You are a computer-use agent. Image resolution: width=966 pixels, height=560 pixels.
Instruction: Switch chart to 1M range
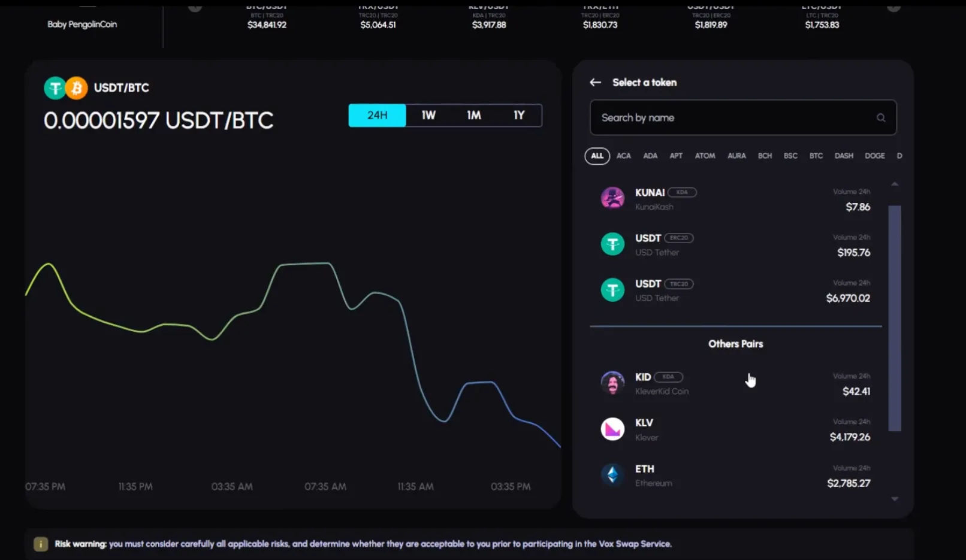pos(474,115)
